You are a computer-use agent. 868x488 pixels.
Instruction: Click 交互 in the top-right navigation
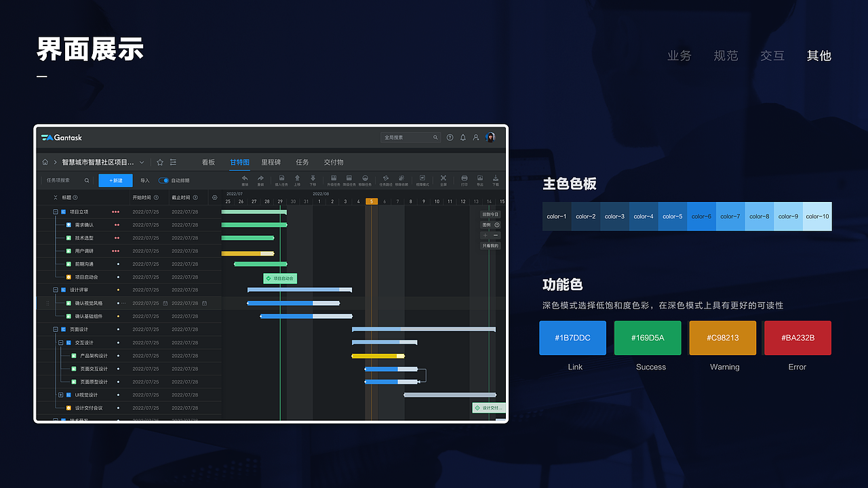772,56
